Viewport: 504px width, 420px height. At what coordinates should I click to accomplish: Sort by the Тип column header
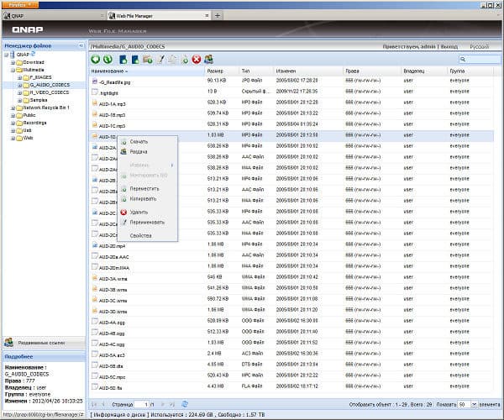256,71
